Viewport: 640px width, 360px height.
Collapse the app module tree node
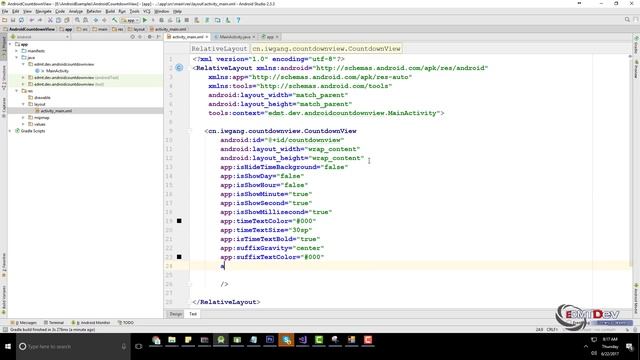(x=10, y=44)
